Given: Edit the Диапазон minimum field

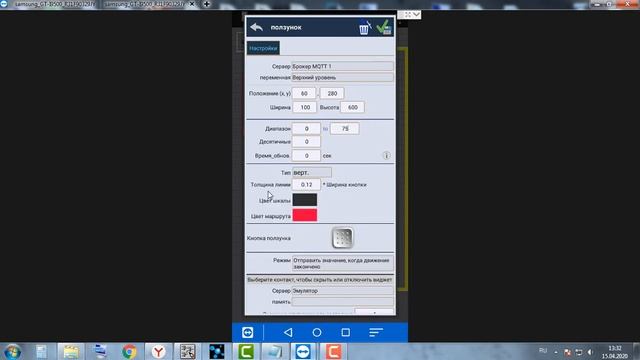Looking at the screenshot, I should pos(306,129).
